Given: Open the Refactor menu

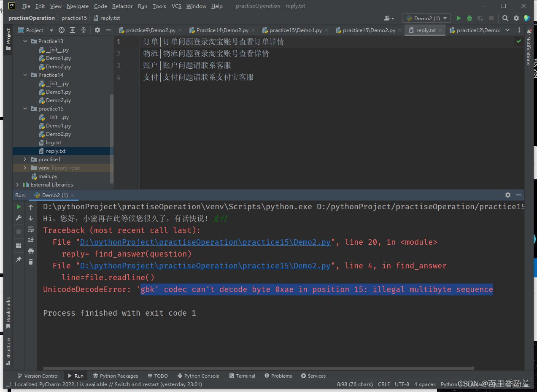Looking at the screenshot, I should point(122,6).
